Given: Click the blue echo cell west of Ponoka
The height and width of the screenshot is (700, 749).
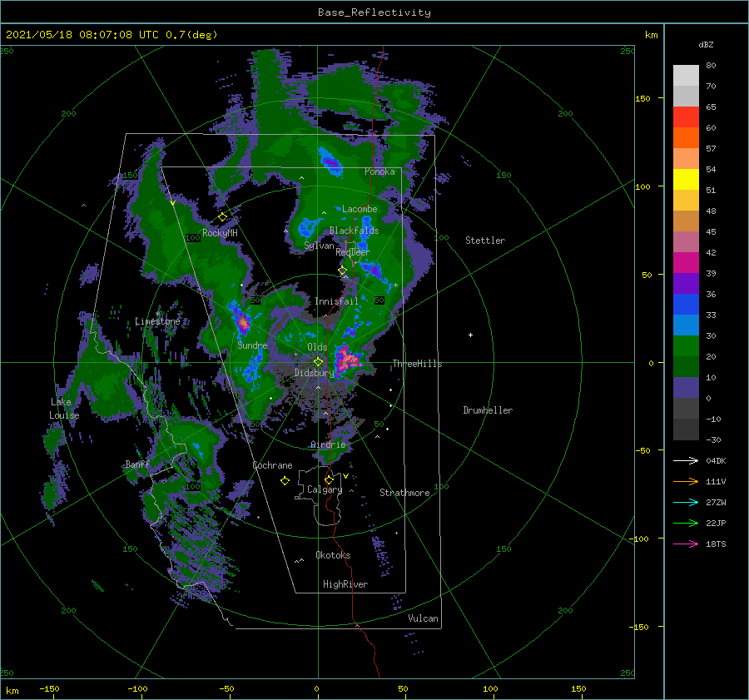Looking at the screenshot, I should coord(331,161).
